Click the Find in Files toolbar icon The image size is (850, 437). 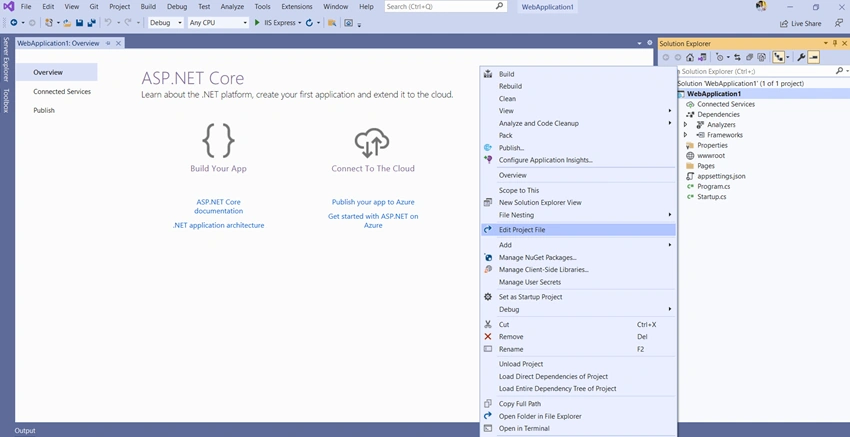332,23
